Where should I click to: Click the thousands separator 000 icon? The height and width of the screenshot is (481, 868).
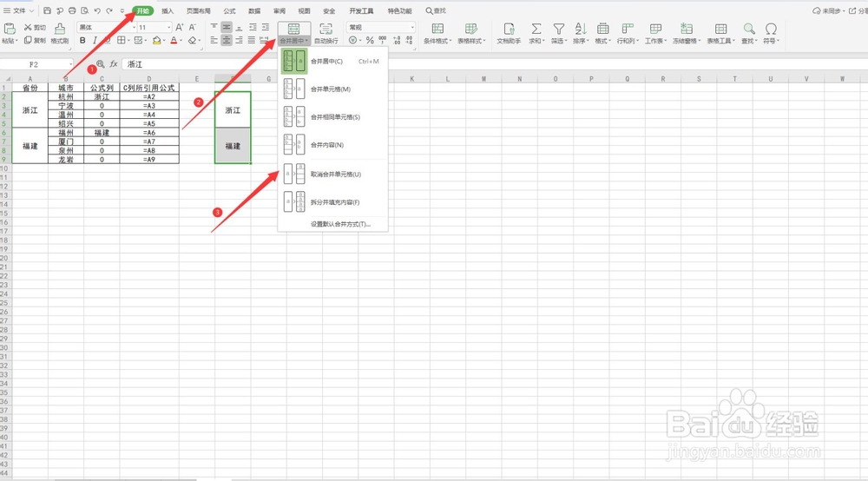coord(383,40)
